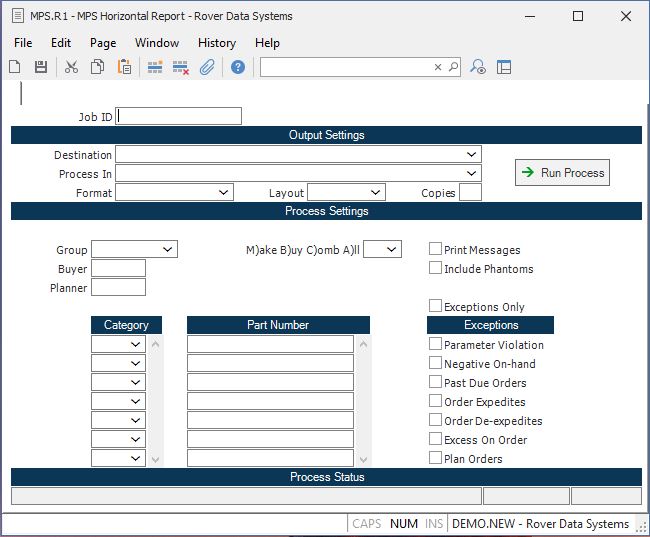Screen dimensions: 650x537
Task: Click the Cut scissors icon
Action: click(71, 67)
